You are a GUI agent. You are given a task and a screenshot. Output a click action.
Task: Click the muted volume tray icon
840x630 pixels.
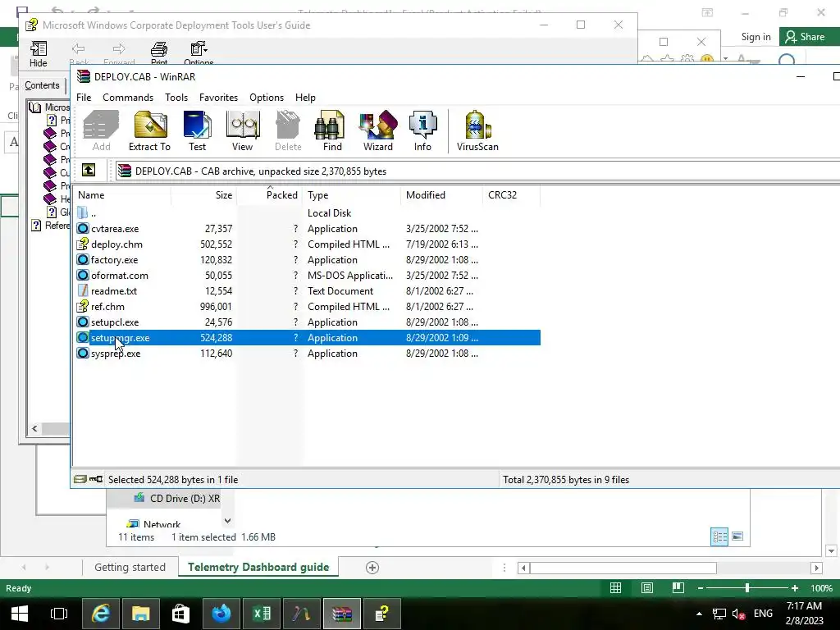click(x=739, y=614)
